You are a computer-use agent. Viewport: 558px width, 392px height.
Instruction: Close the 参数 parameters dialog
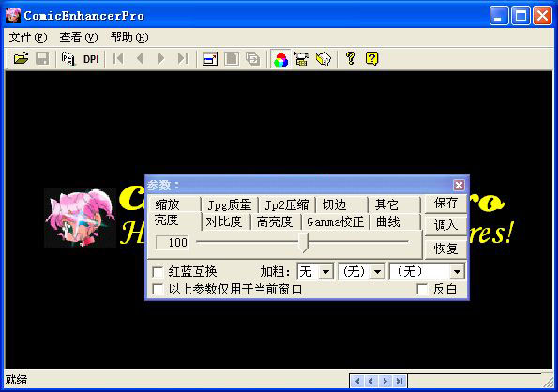click(459, 185)
